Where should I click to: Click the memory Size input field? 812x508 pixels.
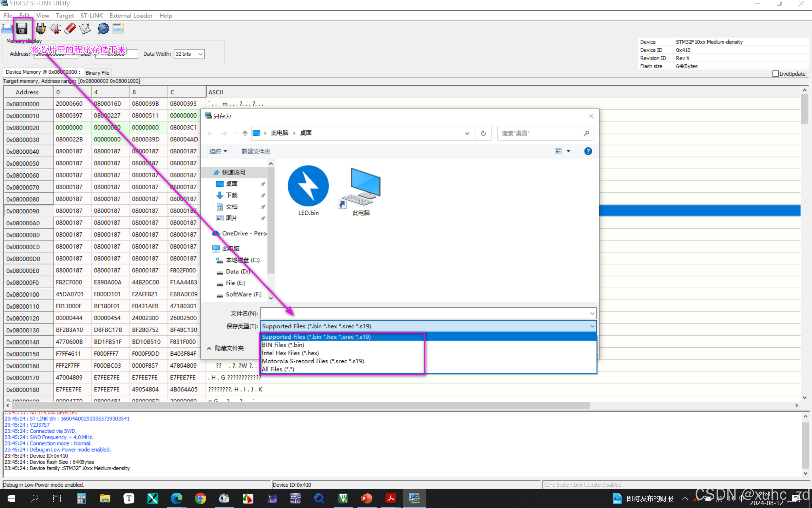(116, 54)
